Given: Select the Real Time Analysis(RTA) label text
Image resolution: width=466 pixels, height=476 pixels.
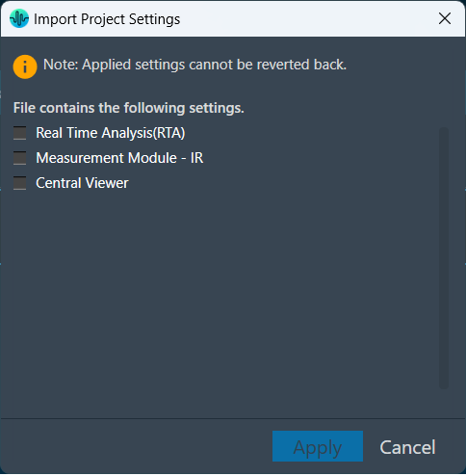Looking at the screenshot, I should click(x=111, y=133).
